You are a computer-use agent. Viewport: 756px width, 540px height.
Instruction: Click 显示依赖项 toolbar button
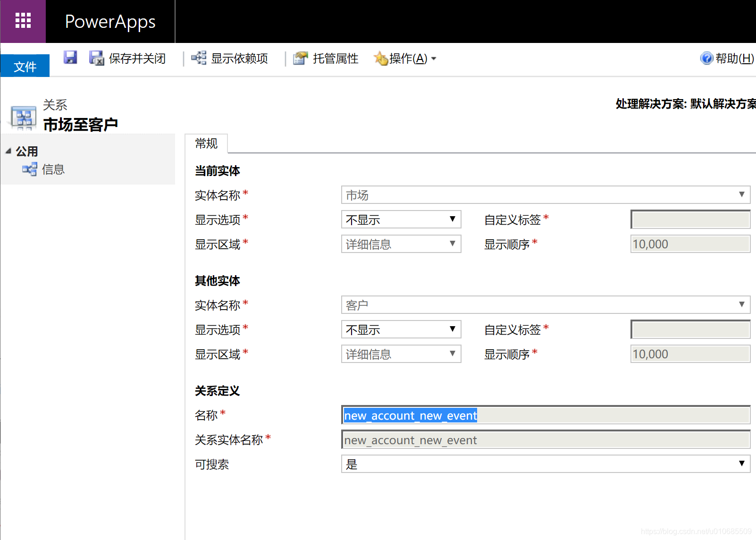click(230, 58)
